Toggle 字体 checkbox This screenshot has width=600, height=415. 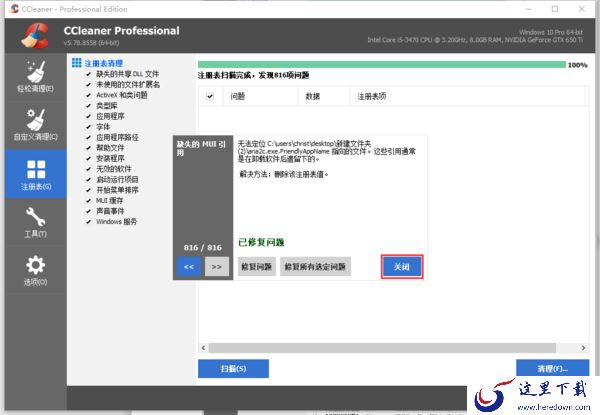coord(88,127)
